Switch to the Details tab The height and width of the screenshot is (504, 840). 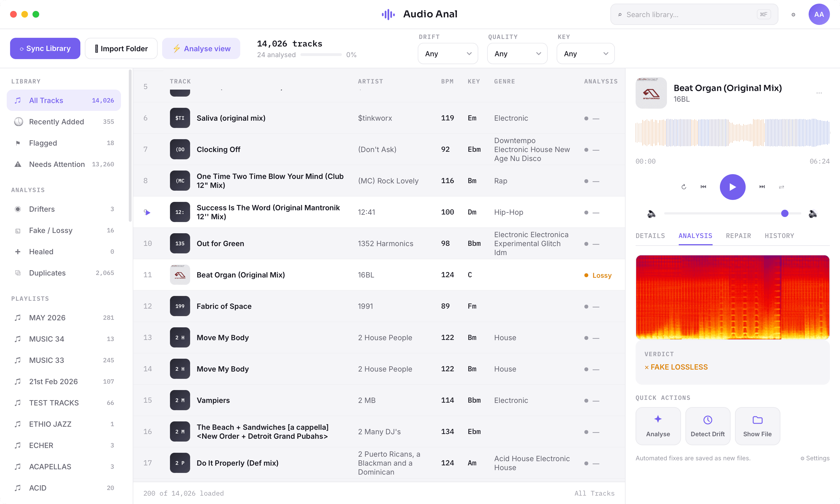coord(650,236)
